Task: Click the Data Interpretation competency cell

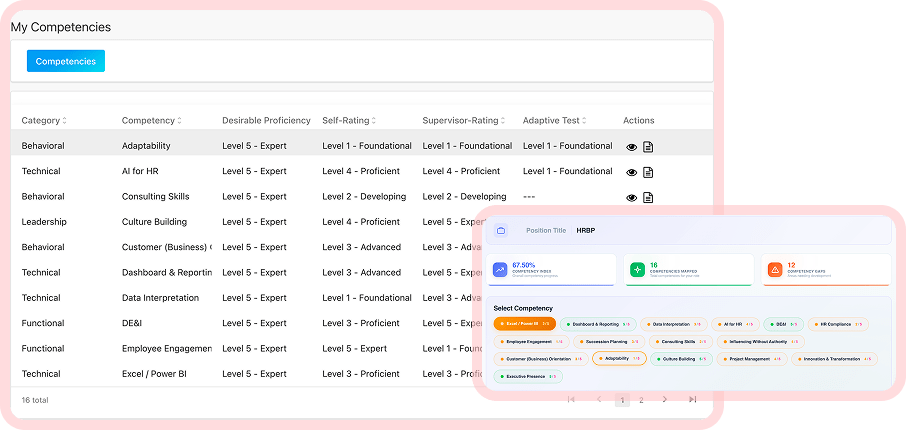Action: [x=160, y=298]
